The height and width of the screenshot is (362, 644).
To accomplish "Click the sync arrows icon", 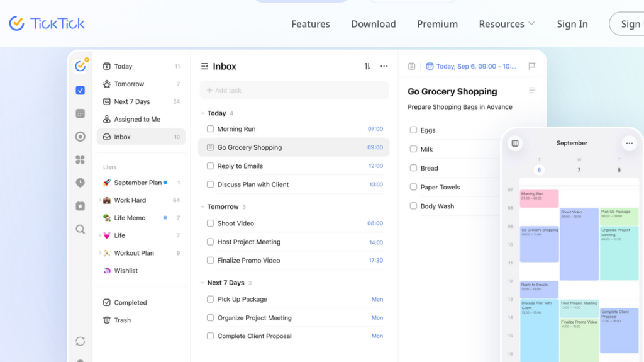I will 80,341.
